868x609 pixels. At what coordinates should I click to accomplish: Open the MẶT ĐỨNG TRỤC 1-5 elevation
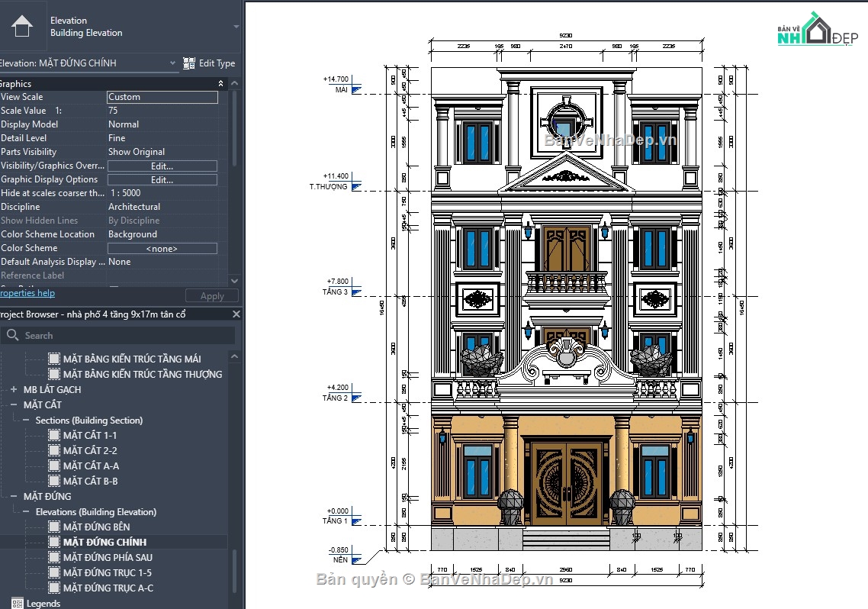[107, 573]
